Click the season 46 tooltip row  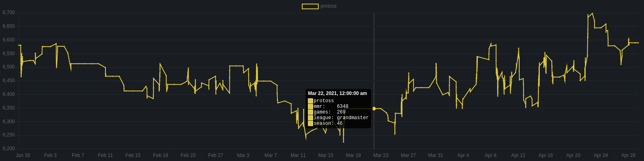[328, 124]
